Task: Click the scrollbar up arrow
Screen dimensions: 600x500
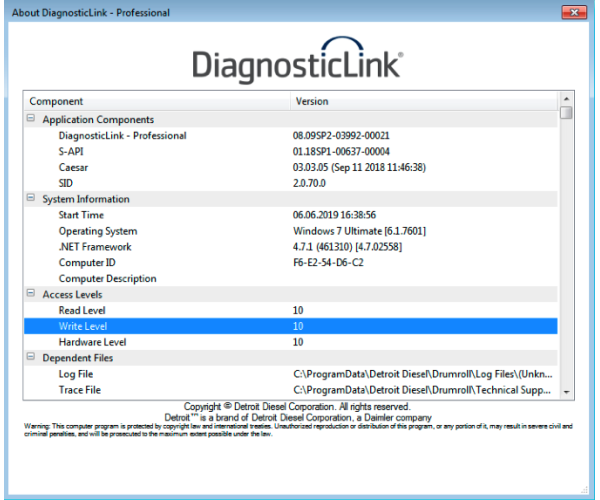Action: [x=566, y=99]
